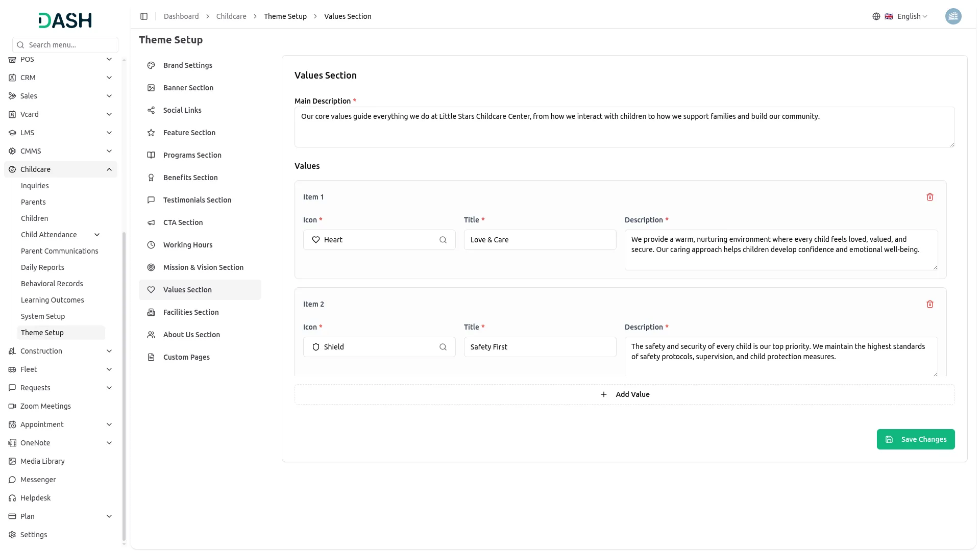Click the search icon in Heart icon field
The height and width of the screenshot is (551, 980).
(x=443, y=240)
